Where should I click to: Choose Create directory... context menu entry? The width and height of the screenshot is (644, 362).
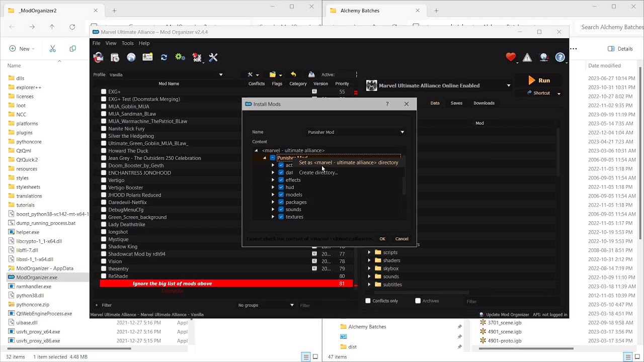pos(318,172)
